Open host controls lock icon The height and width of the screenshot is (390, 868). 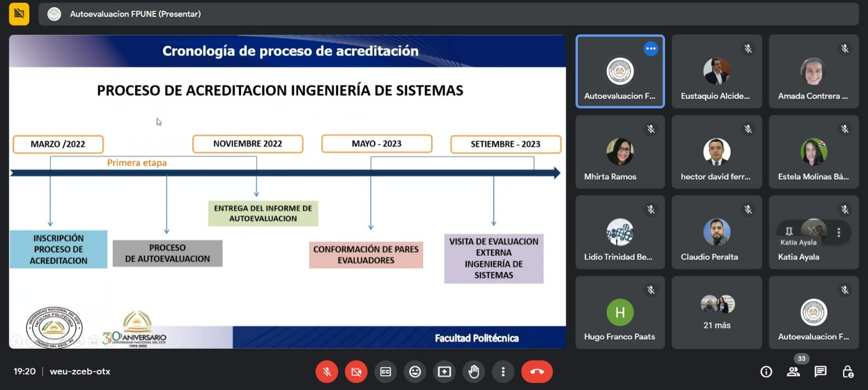pyautogui.click(x=847, y=372)
